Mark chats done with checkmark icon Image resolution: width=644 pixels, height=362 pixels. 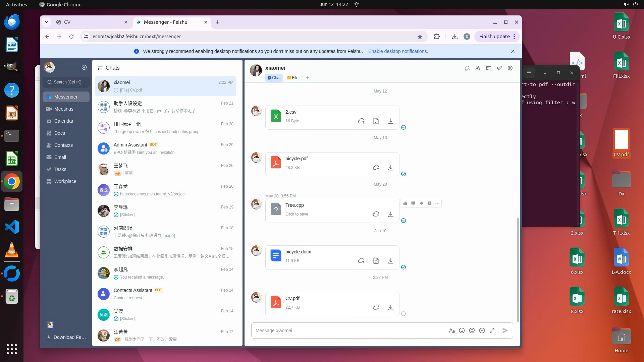click(499, 68)
